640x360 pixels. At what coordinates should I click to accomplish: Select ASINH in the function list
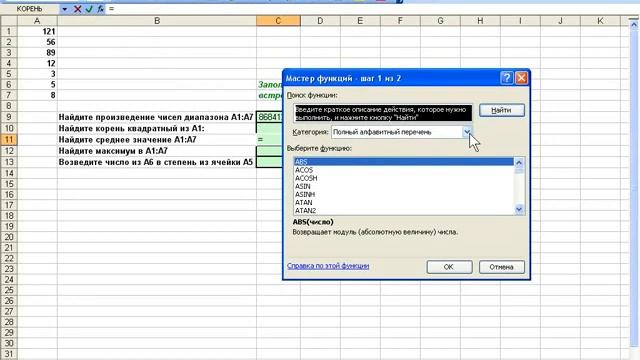click(x=403, y=194)
